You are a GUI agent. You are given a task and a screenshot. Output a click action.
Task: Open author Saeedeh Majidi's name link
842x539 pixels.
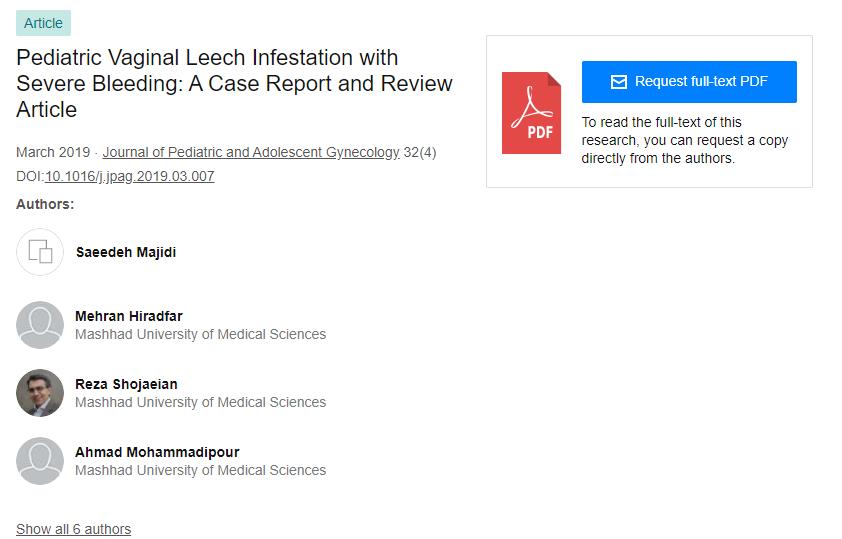(x=126, y=252)
